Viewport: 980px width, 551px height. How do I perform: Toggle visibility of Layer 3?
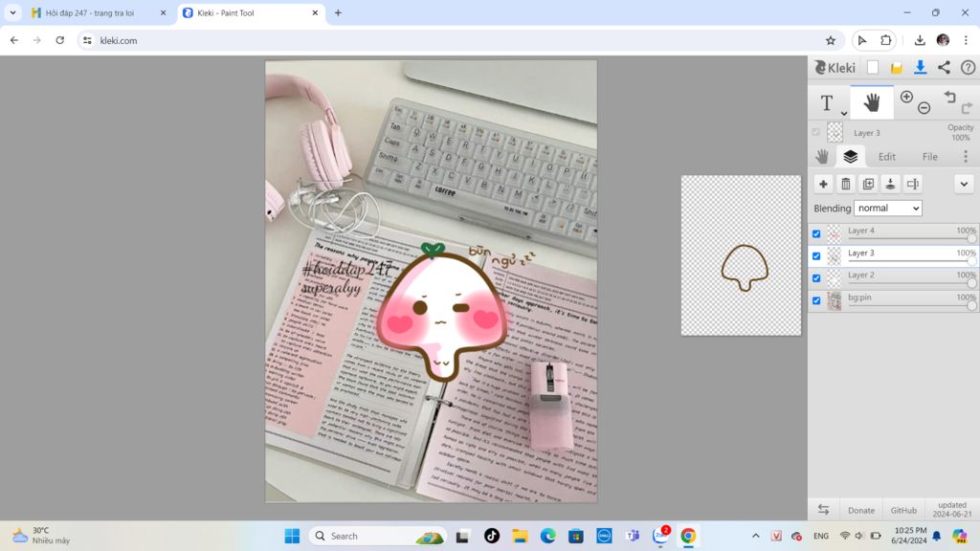(816, 256)
